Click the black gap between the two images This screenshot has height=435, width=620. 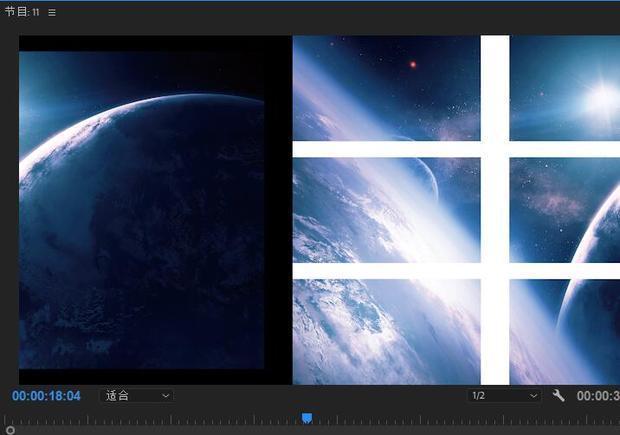click(278, 210)
